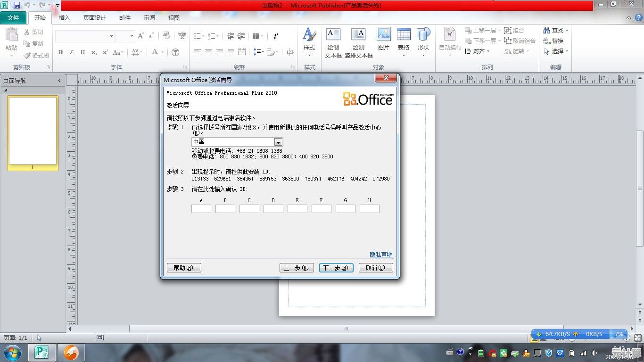Toggle italic formatting
The width and height of the screenshot is (644, 362).
(x=71, y=52)
